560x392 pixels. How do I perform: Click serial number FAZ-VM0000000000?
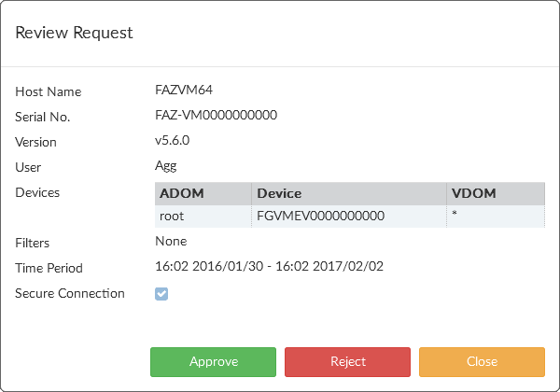(x=216, y=116)
